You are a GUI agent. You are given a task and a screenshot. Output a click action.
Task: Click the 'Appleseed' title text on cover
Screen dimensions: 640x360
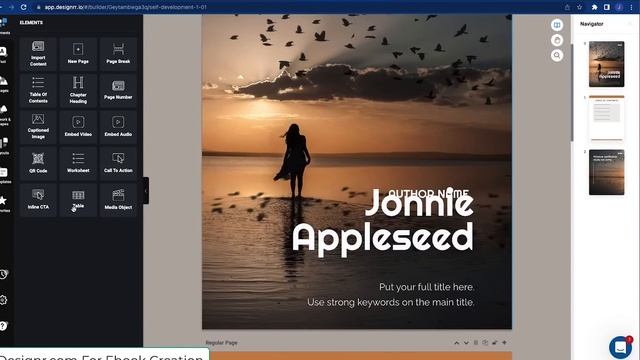coord(383,239)
